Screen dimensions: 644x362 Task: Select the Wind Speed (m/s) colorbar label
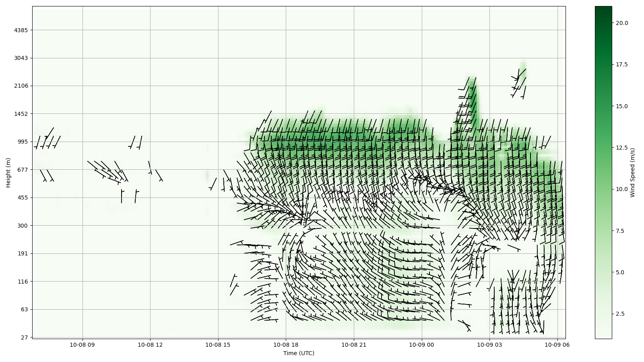tap(632, 173)
